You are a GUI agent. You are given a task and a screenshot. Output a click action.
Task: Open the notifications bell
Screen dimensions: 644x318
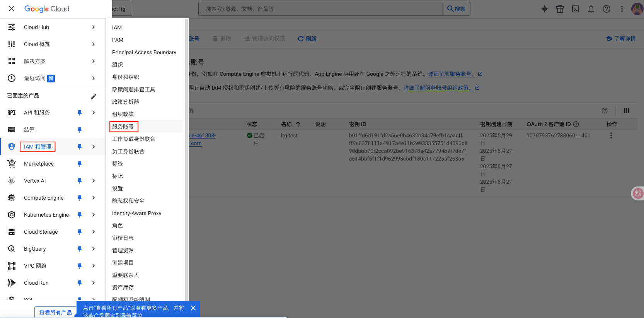(591, 9)
